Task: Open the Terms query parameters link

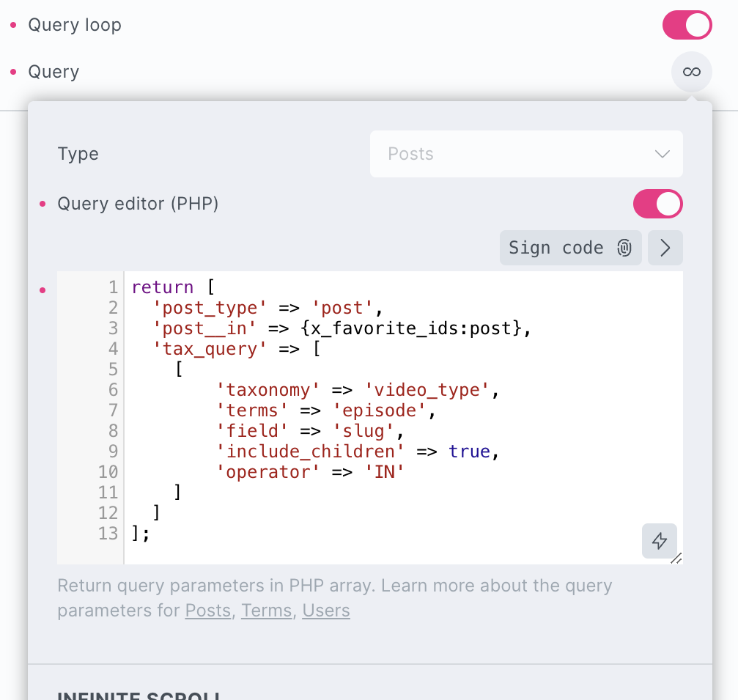Action: pyautogui.click(x=266, y=611)
